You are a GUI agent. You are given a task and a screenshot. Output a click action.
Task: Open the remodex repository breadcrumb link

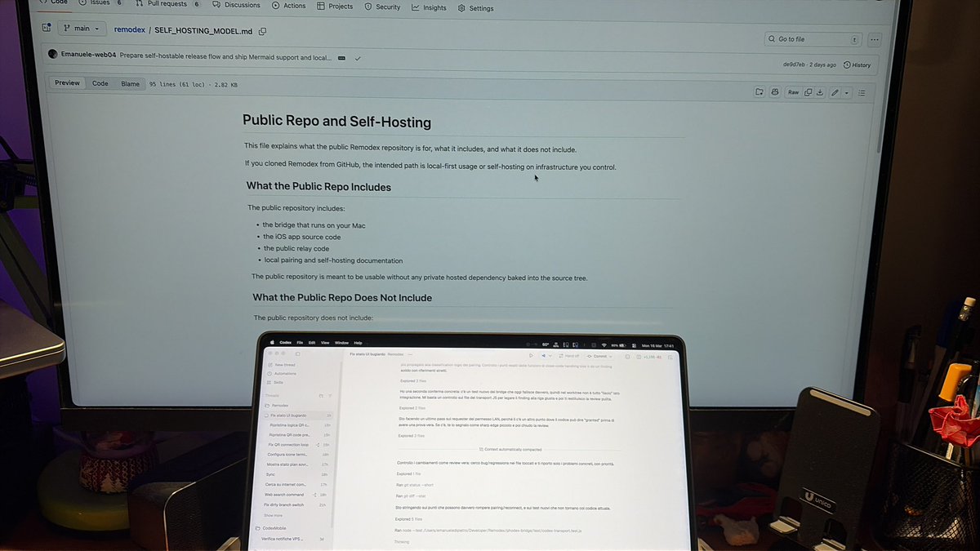[129, 29]
